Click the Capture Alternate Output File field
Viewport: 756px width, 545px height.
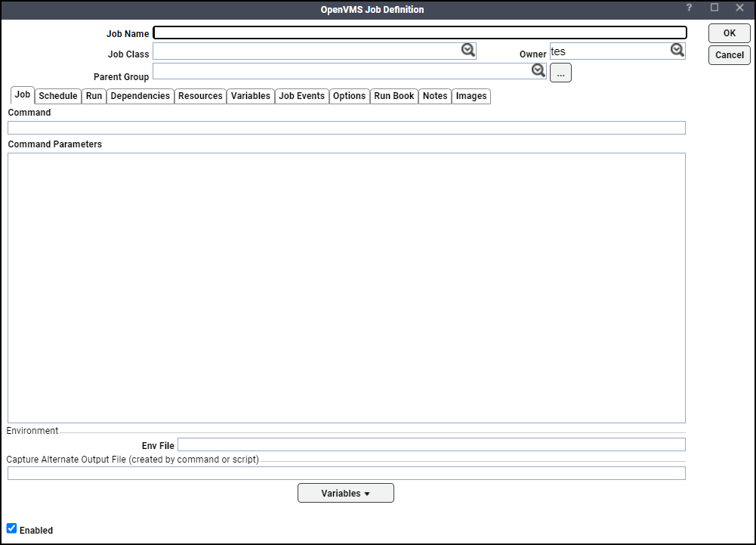[x=346, y=473]
